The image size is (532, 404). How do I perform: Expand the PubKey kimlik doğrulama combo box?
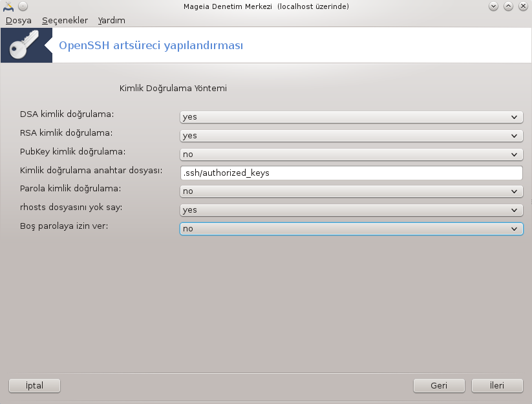pyautogui.click(x=351, y=154)
